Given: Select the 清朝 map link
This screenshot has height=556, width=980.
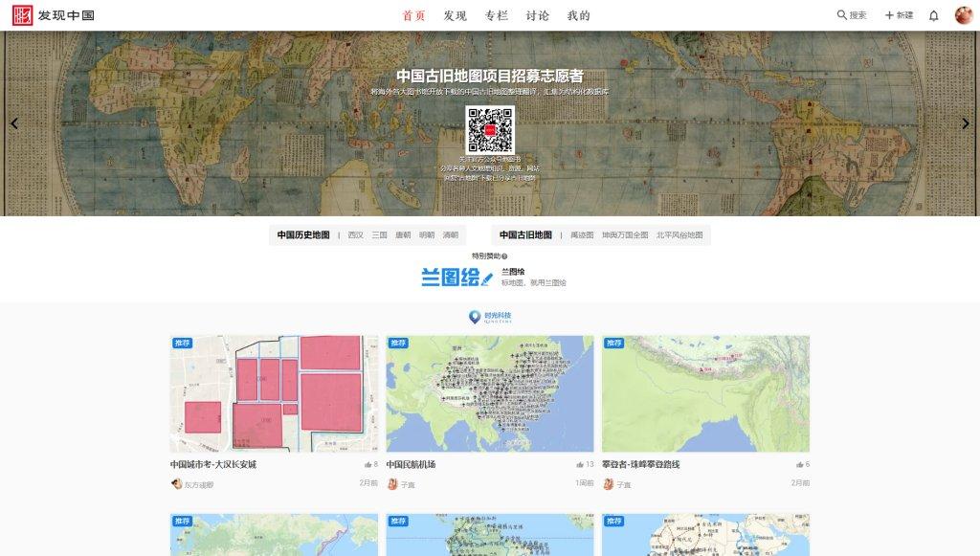Looking at the screenshot, I should tap(451, 234).
